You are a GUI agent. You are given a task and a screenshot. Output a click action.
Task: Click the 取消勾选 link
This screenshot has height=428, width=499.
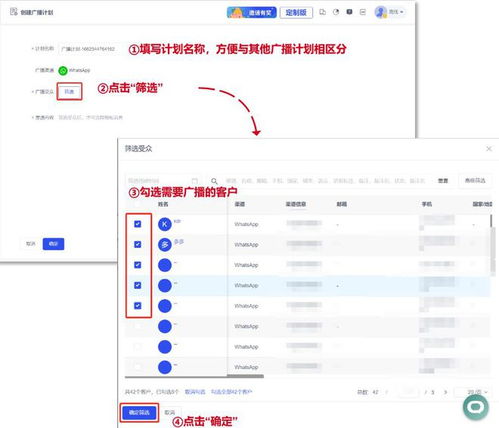pyautogui.click(x=195, y=392)
